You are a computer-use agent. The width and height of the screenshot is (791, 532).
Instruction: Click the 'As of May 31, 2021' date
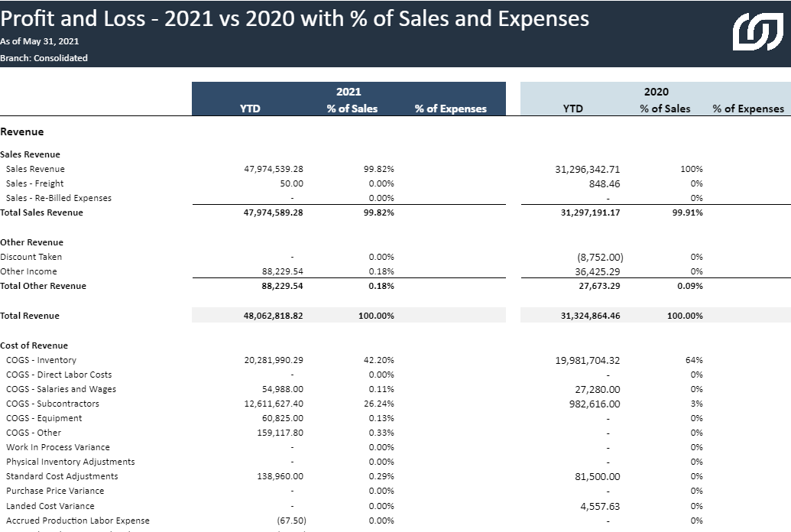[x=40, y=41]
